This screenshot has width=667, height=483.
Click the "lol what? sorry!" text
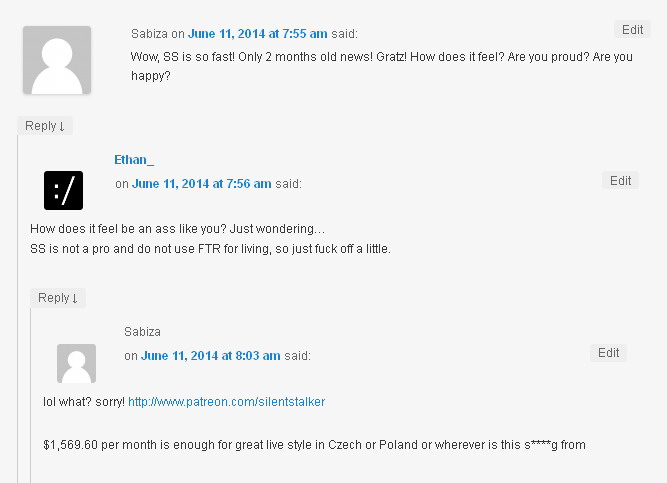point(84,402)
